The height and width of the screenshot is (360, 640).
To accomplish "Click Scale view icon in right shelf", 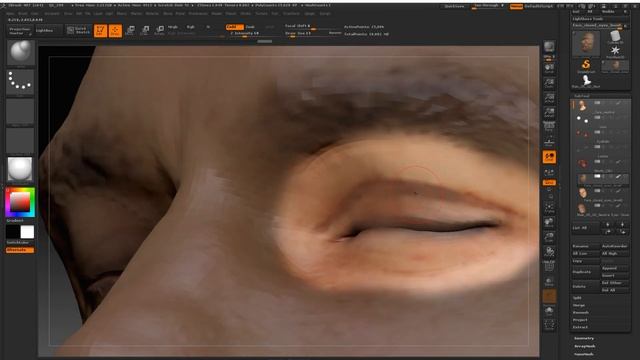I will (x=549, y=237).
